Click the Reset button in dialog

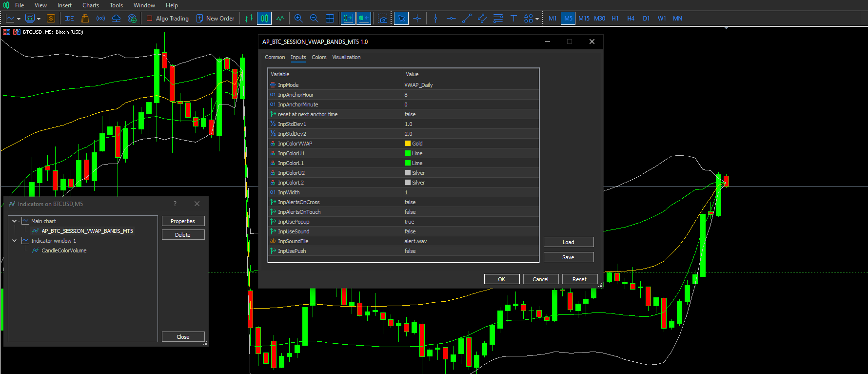tap(579, 279)
